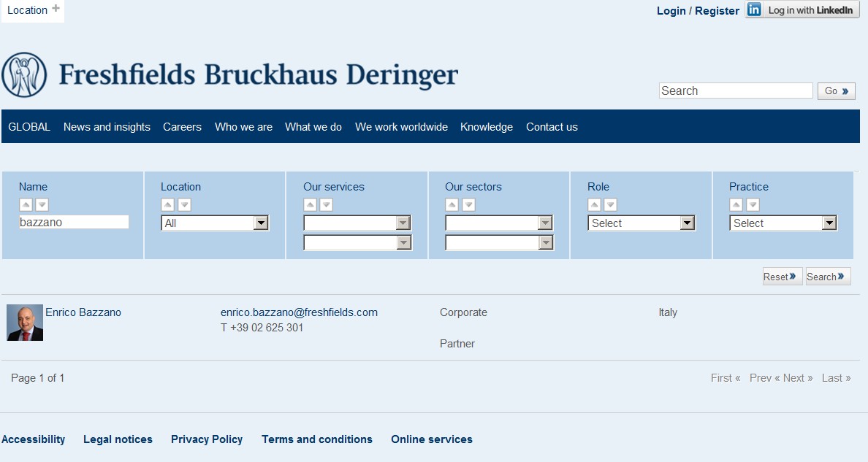
Task: Open Enrico Bazzano profile photo
Action: tap(25, 323)
